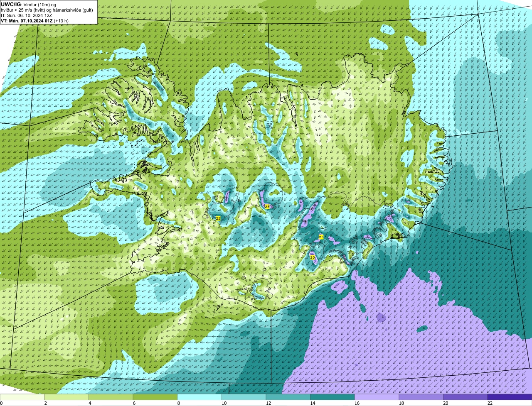Click the 16–18 m/s lavender swatch

coord(377,397)
